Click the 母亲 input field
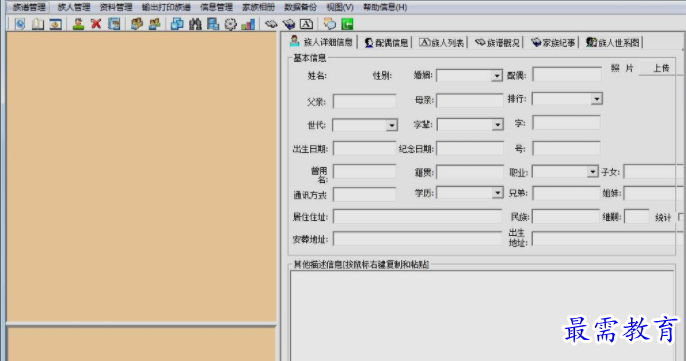 tap(470, 100)
